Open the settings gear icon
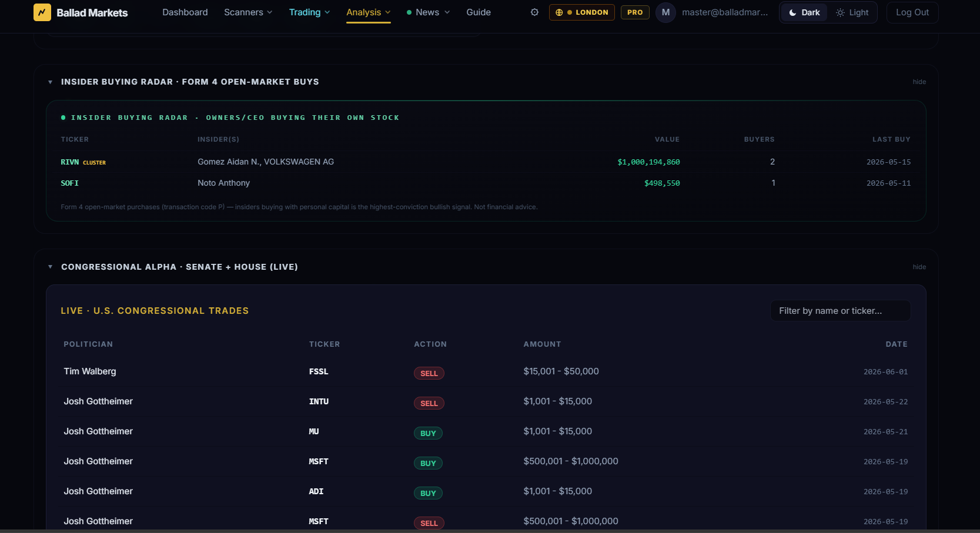 pos(534,12)
